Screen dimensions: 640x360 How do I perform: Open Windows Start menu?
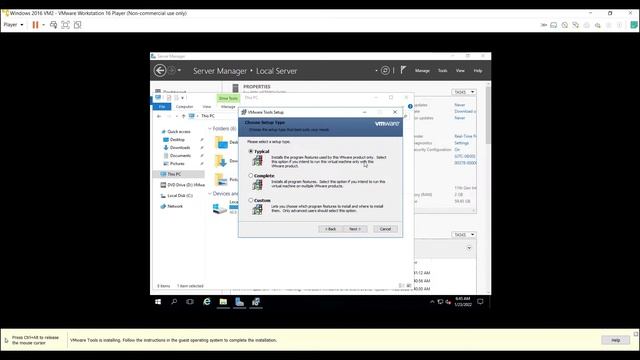158,302
